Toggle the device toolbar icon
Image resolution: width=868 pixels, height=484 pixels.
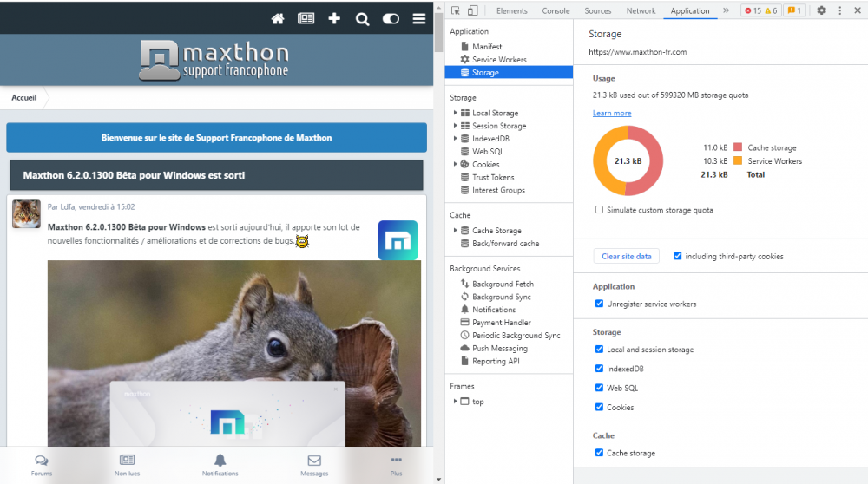tap(473, 10)
